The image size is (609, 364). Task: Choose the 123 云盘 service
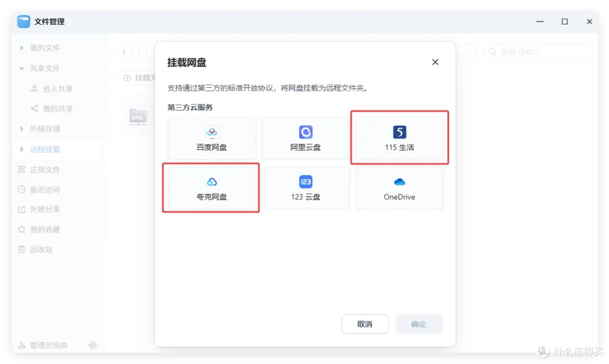click(x=306, y=188)
